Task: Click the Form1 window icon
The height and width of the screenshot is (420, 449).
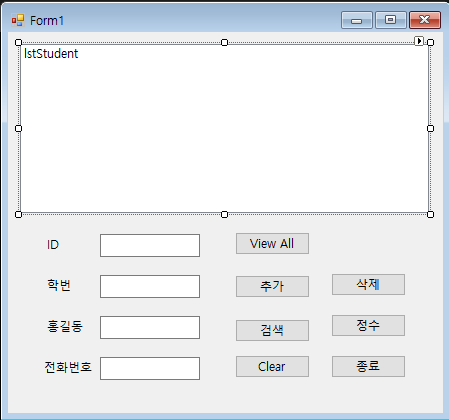Action: click(x=18, y=20)
